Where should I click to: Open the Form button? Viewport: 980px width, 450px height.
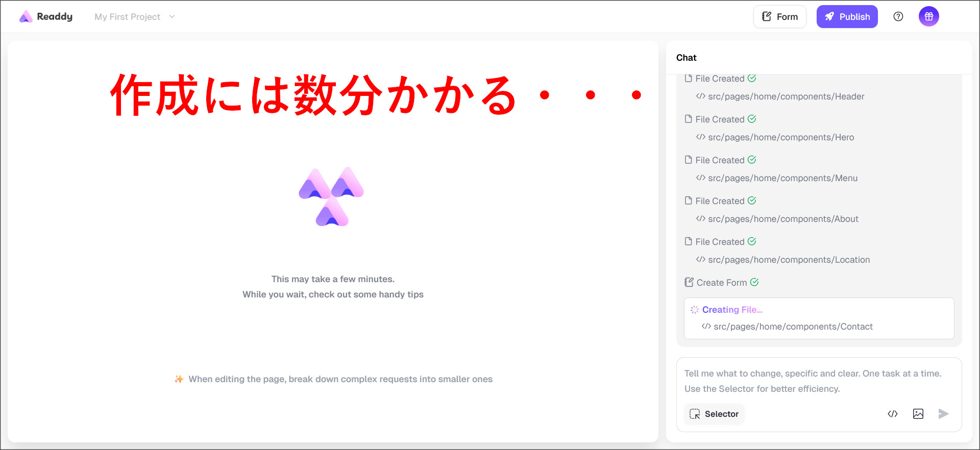click(779, 17)
